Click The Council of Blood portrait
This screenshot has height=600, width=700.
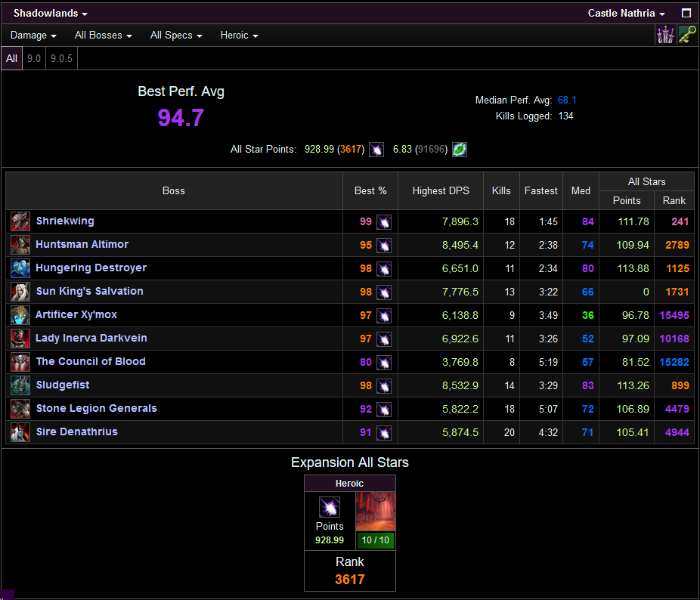point(20,362)
